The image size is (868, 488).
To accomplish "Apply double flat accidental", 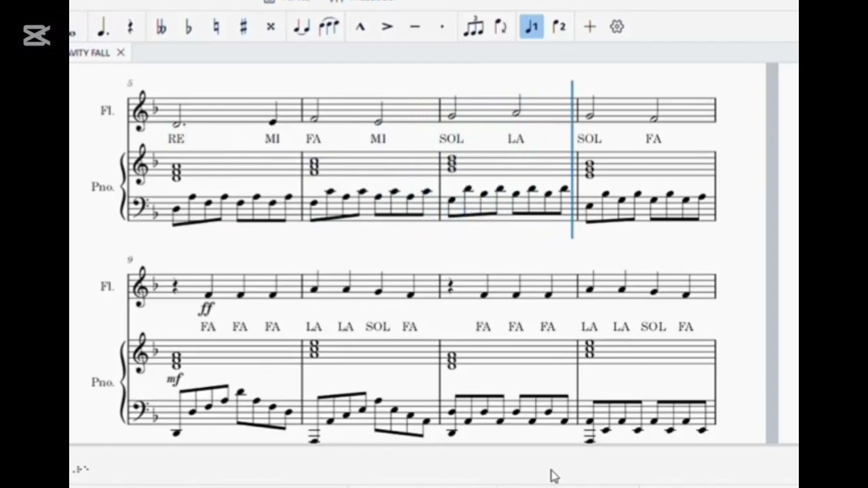I will click(161, 27).
